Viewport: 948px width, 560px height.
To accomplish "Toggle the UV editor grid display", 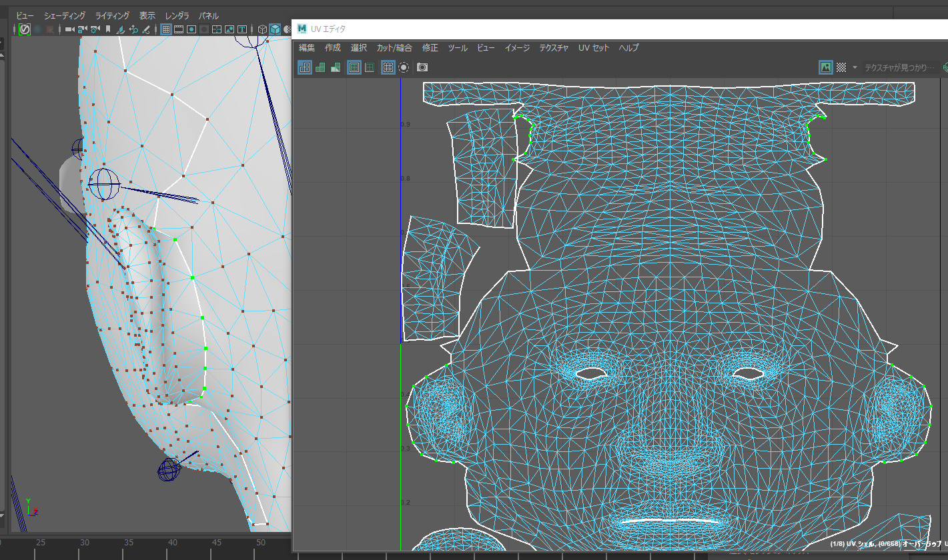I will [388, 67].
